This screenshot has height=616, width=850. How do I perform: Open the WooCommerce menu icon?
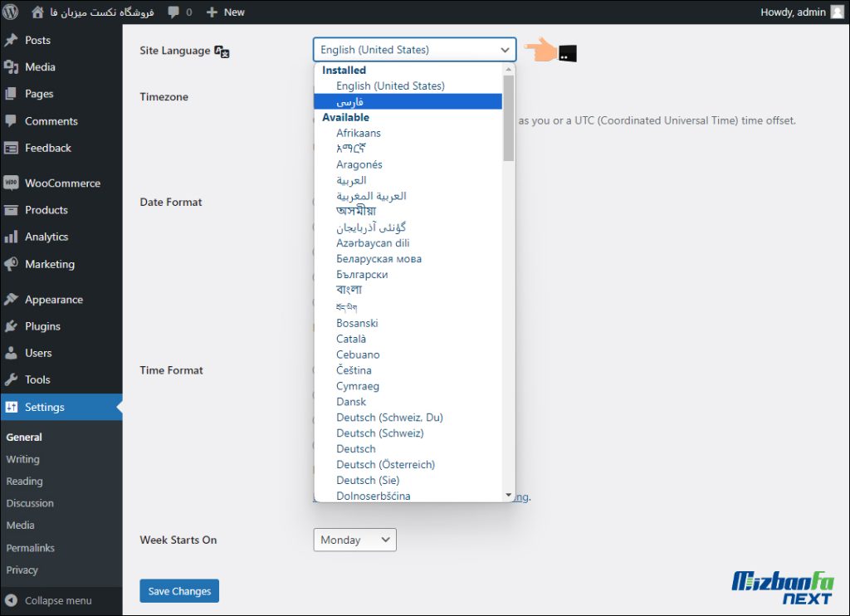[12, 183]
